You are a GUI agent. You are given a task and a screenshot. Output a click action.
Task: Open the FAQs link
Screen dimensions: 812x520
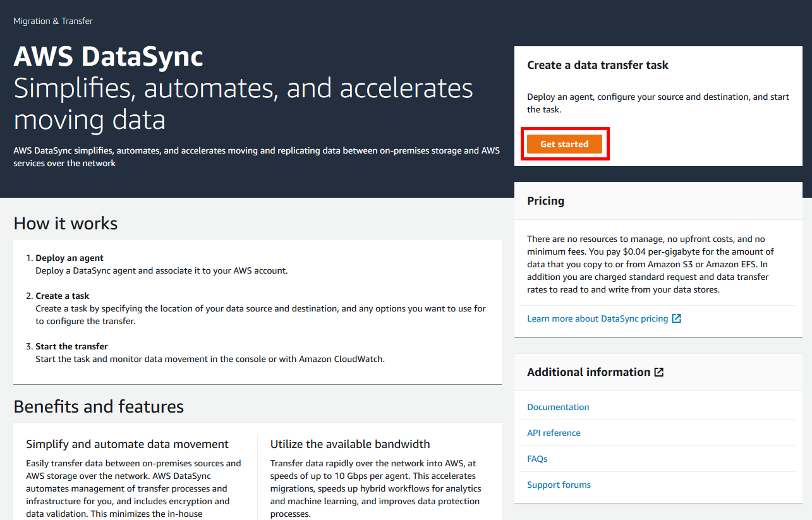tap(537, 459)
